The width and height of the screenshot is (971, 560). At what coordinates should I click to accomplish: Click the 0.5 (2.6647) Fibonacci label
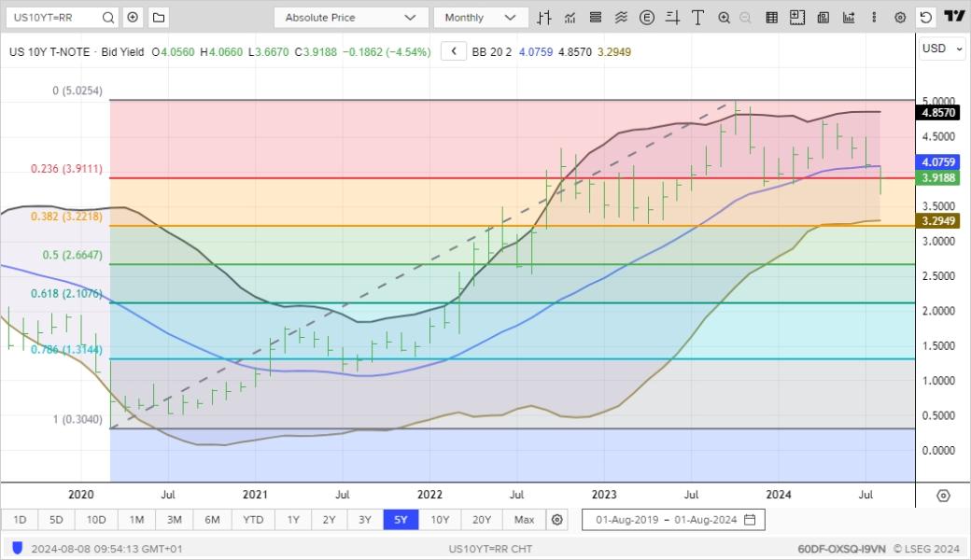tap(73, 255)
